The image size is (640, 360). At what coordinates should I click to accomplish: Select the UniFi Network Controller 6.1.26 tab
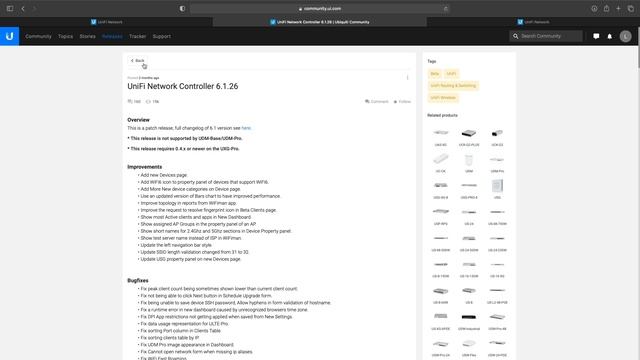320,22
